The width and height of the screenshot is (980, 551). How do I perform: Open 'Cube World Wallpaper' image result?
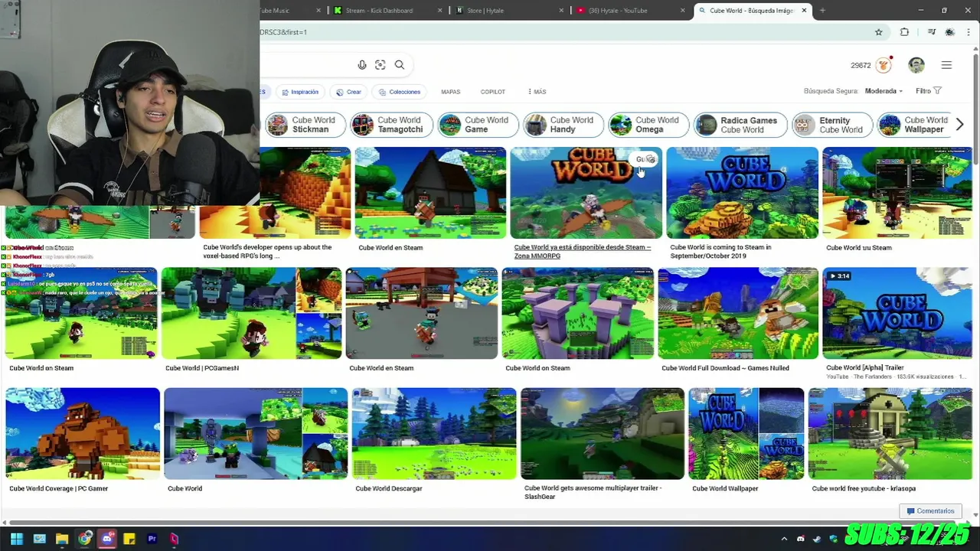746,433
